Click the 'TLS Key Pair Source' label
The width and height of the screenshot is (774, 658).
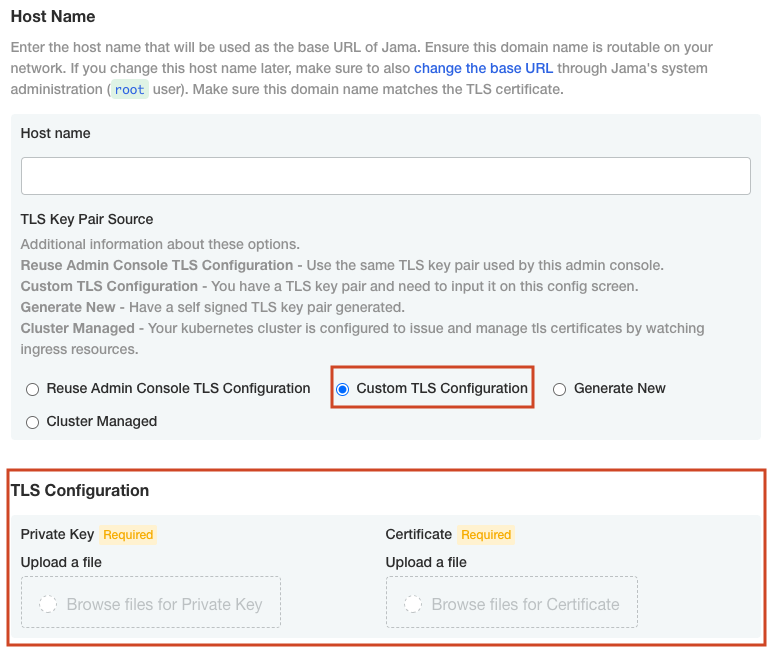pyautogui.click(x=87, y=219)
